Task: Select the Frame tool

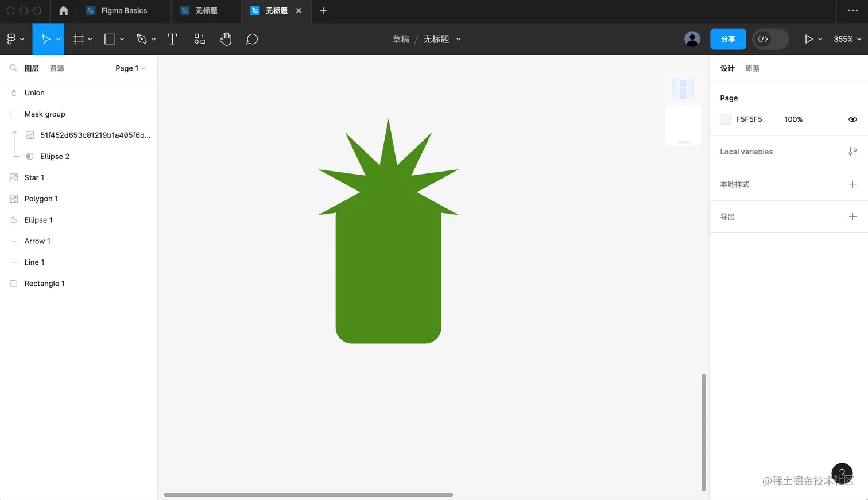Action: 79,39
